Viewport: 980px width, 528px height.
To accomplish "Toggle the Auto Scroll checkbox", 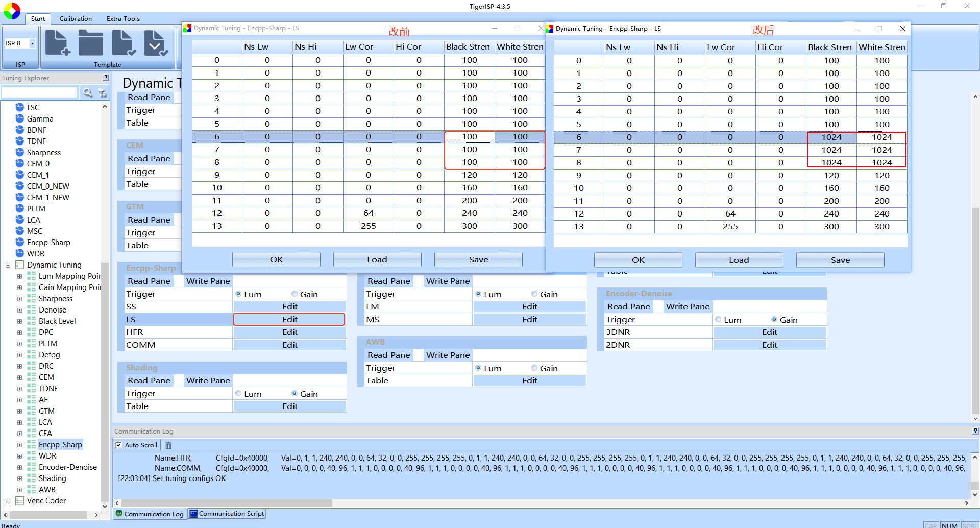I will [119, 445].
